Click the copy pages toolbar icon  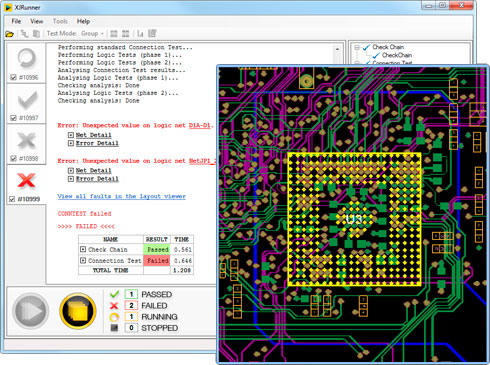point(36,34)
